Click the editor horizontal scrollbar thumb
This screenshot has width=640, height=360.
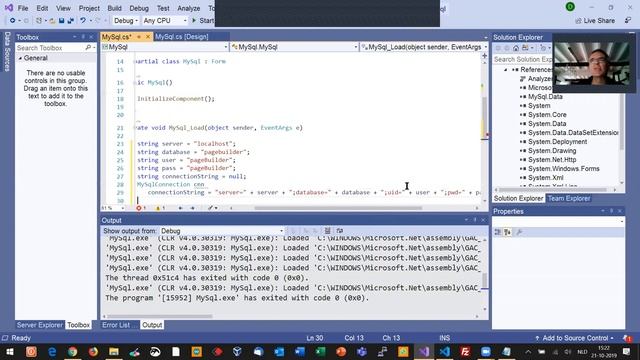point(338,208)
